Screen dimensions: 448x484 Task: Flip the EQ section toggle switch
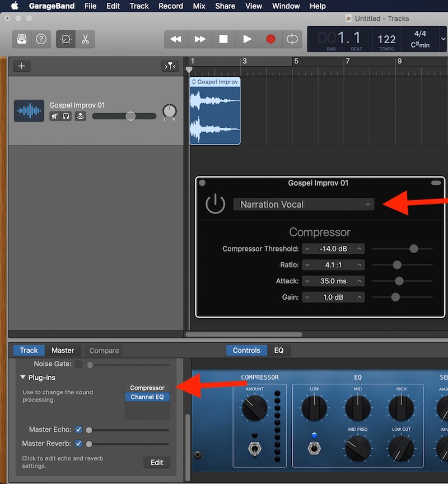click(x=314, y=448)
